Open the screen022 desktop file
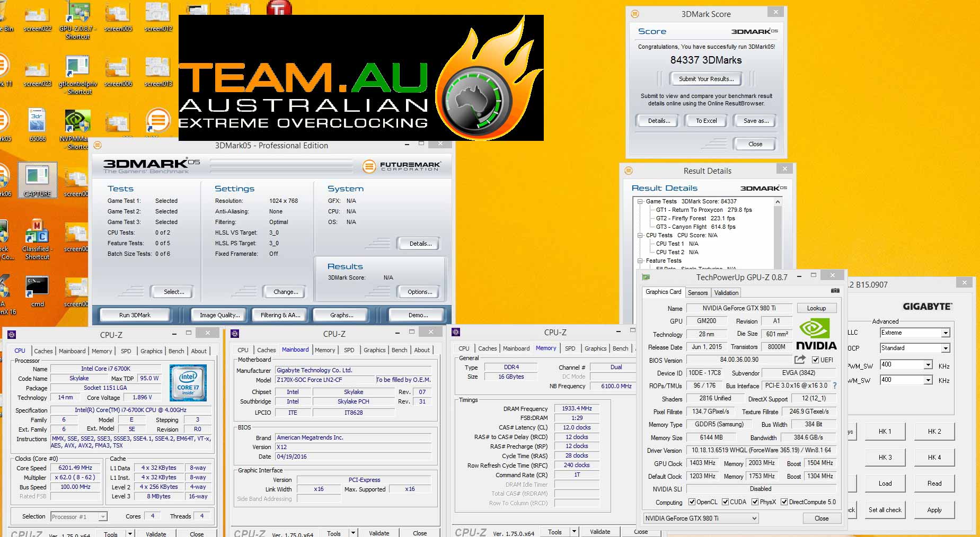The height and width of the screenshot is (537, 980). (x=37, y=19)
